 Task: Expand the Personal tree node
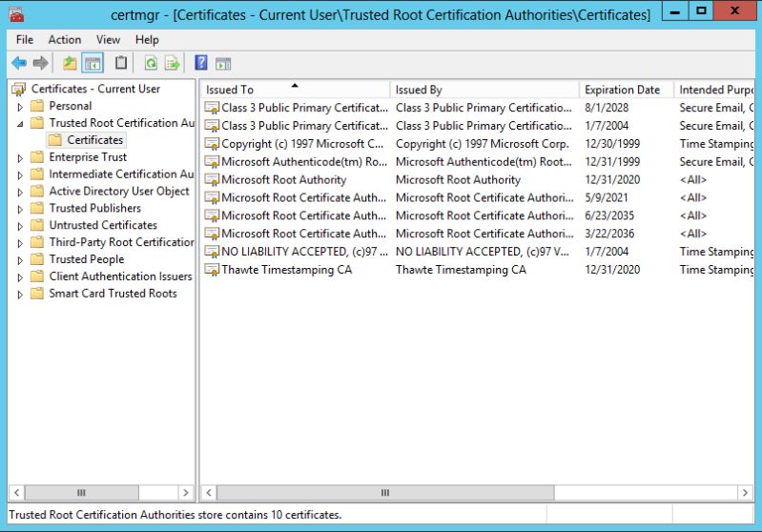click(x=20, y=107)
